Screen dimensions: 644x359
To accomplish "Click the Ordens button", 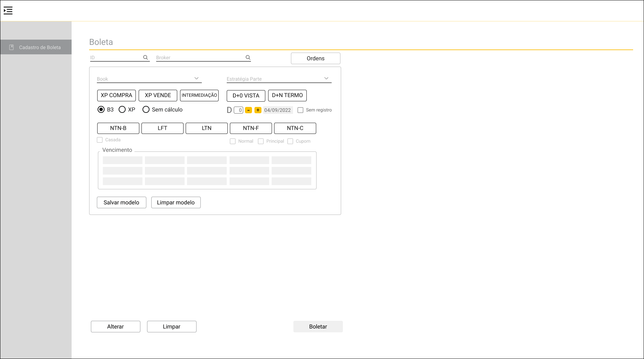I will pyautogui.click(x=316, y=59).
